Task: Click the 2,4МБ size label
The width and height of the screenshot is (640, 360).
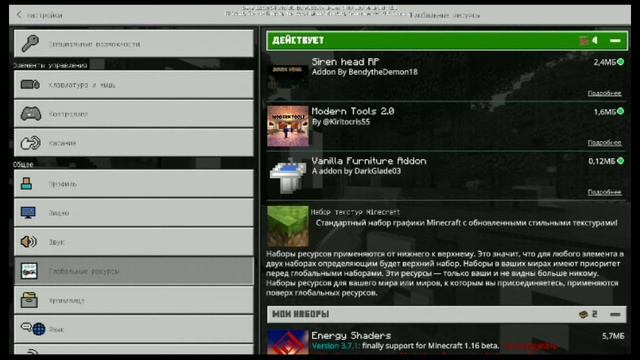Action: pos(604,62)
